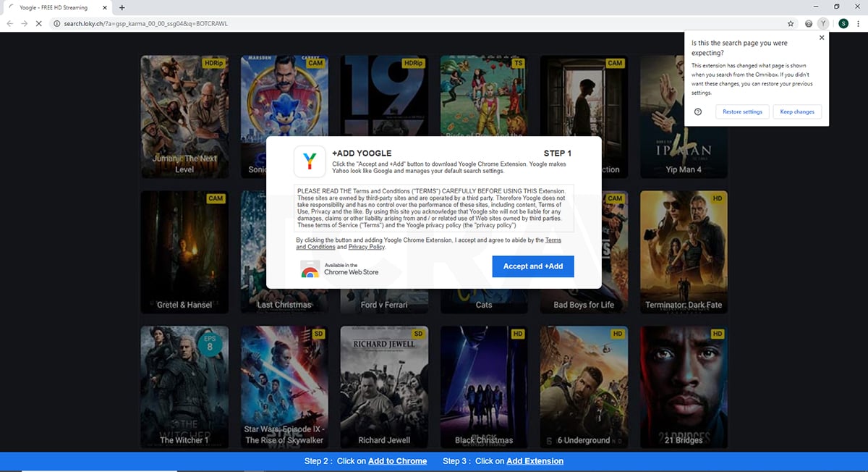
Task: Click the Keep changes button
Action: [x=797, y=111]
